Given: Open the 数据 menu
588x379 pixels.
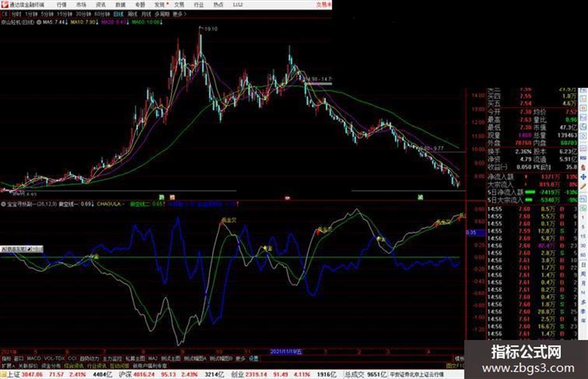Looking at the screenshot, I should click(120, 4).
